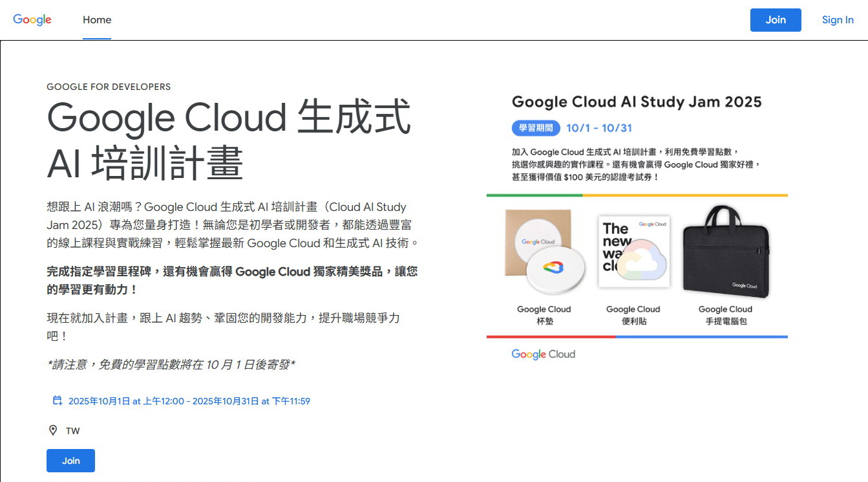The height and width of the screenshot is (482, 868).
Task: Click the Google Cloud logo at the banner bottom
Action: [x=543, y=355]
